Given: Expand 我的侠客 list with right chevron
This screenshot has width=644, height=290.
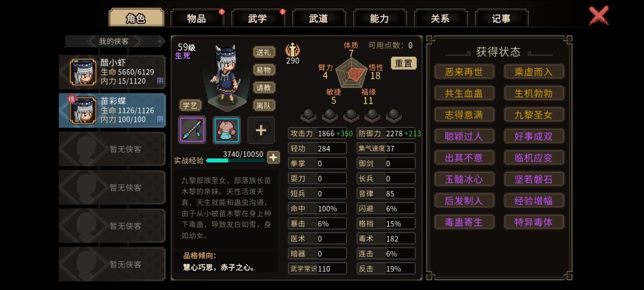Looking at the screenshot, I should click(138, 41).
